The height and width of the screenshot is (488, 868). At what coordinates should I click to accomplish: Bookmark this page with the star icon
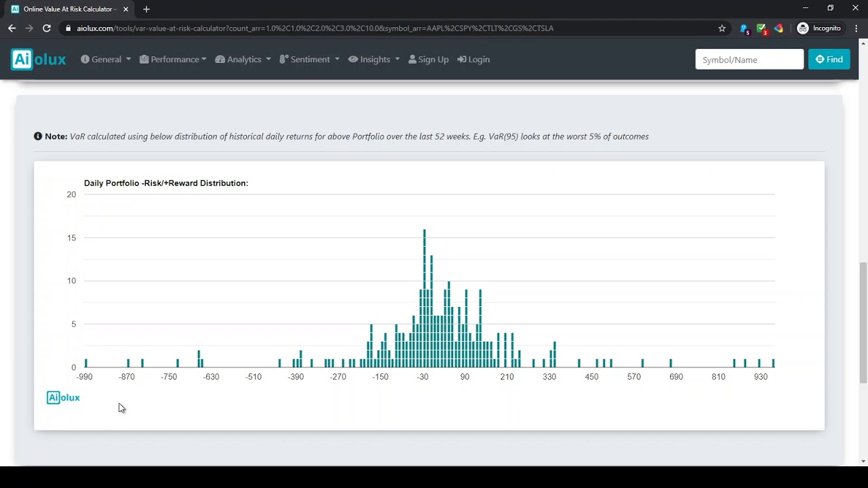[x=722, y=28]
